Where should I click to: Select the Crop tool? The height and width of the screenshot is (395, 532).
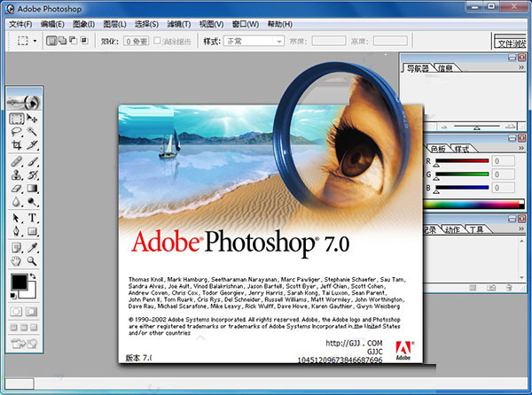(16, 145)
